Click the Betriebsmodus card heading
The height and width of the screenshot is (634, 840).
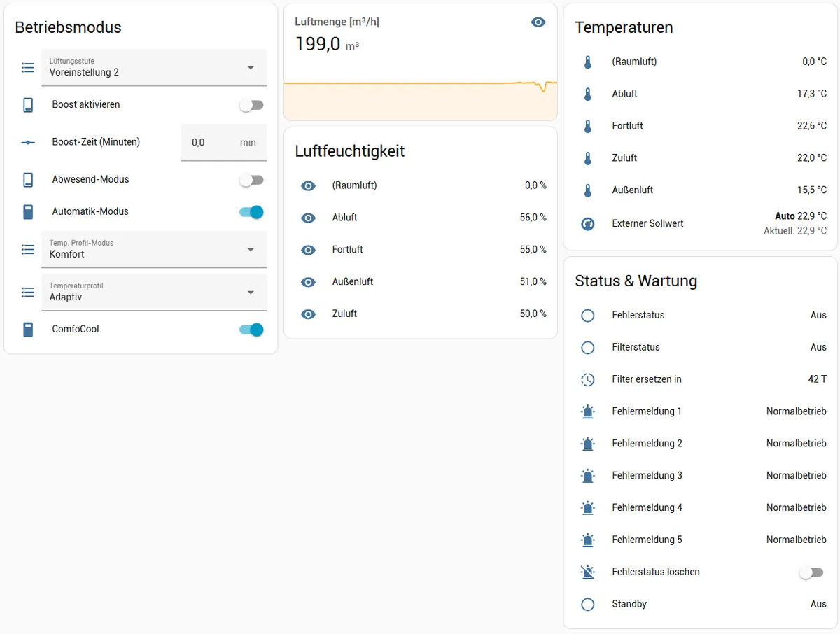[x=68, y=27]
